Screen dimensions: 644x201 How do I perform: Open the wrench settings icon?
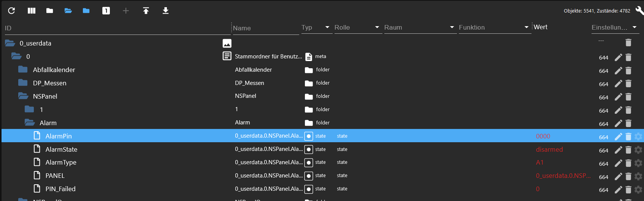coord(639,11)
